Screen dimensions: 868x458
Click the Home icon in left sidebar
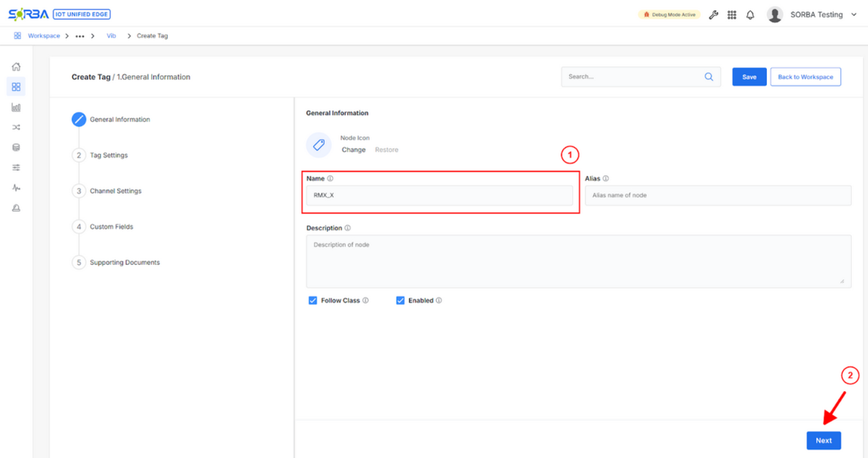point(16,67)
